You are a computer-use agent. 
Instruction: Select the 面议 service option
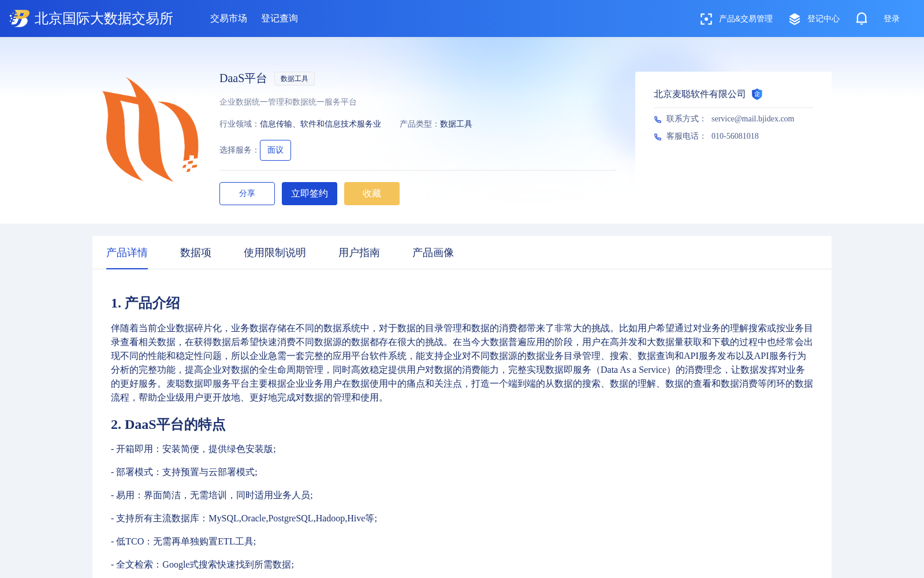pyautogui.click(x=275, y=150)
